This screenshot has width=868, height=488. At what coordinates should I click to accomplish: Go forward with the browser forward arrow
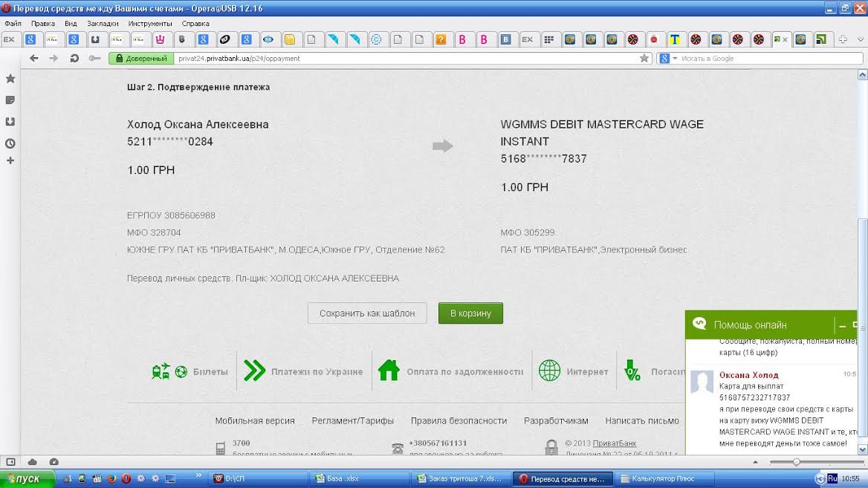[54, 58]
